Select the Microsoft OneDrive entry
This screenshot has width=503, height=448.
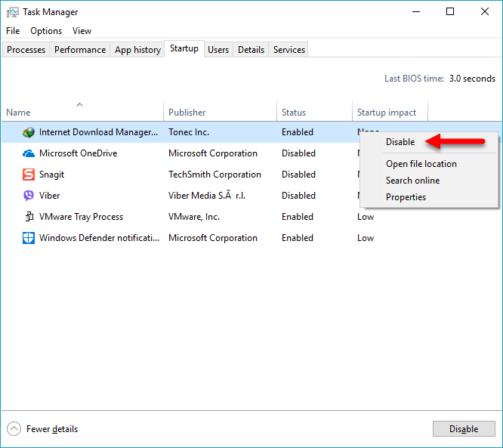click(x=79, y=153)
